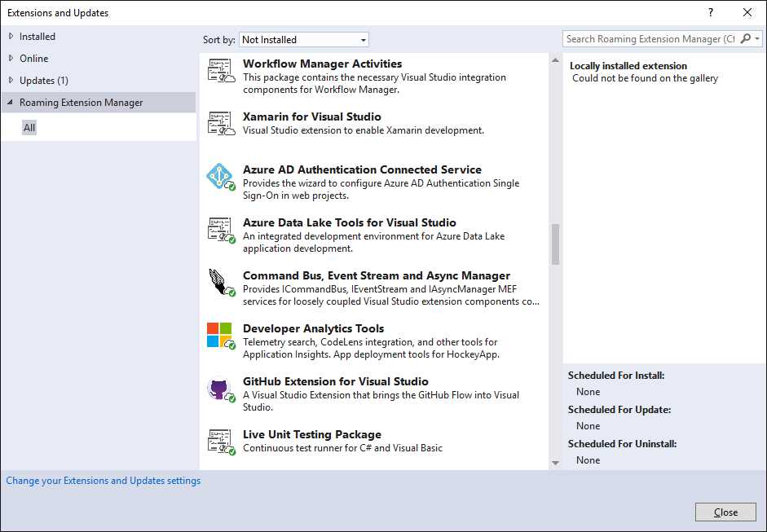The width and height of the screenshot is (767, 532).
Task: Open the search scope dropdown arrow
Action: click(759, 38)
